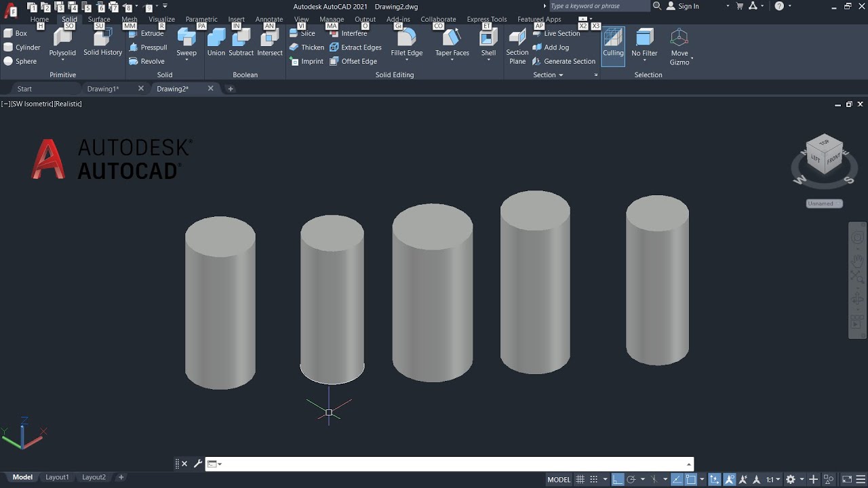
Task: Click the Realistic visual style label
Action: 68,104
